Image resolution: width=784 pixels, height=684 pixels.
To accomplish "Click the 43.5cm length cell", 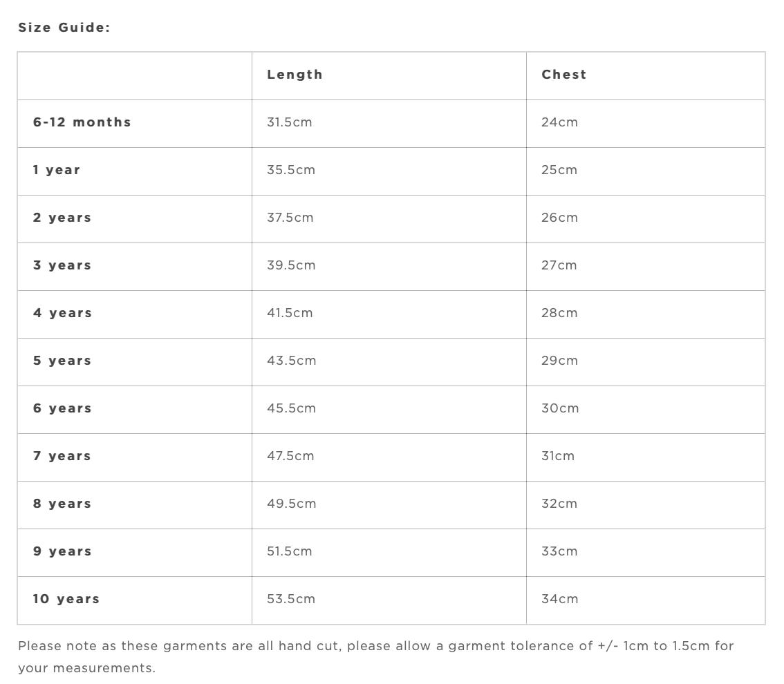I will point(291,361).
